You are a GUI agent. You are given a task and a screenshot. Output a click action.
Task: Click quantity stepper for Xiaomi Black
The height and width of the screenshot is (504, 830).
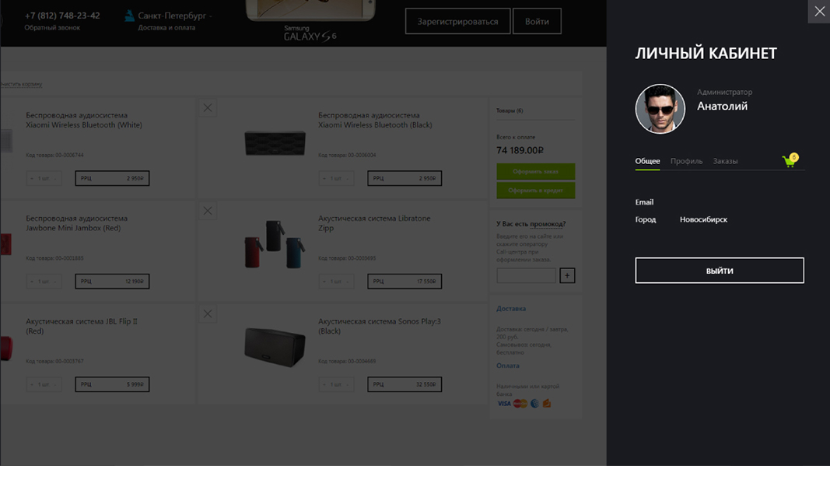(335, 178)
